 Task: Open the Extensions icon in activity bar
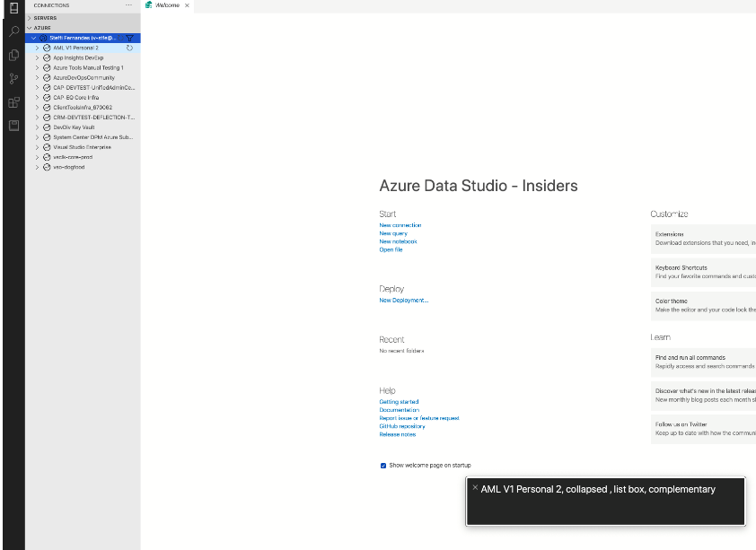click(x=13, y=101)
